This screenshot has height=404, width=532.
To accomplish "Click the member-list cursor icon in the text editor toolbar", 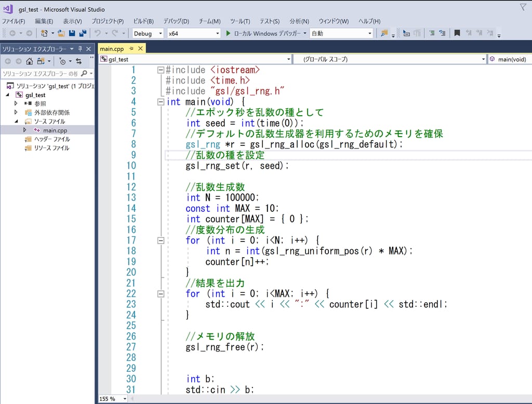I will [x=406, y=33].
